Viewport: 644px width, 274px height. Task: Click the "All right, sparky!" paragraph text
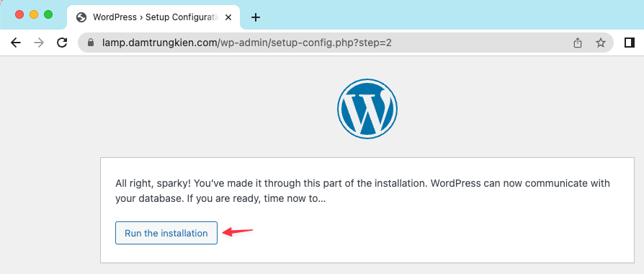(362, 191)
